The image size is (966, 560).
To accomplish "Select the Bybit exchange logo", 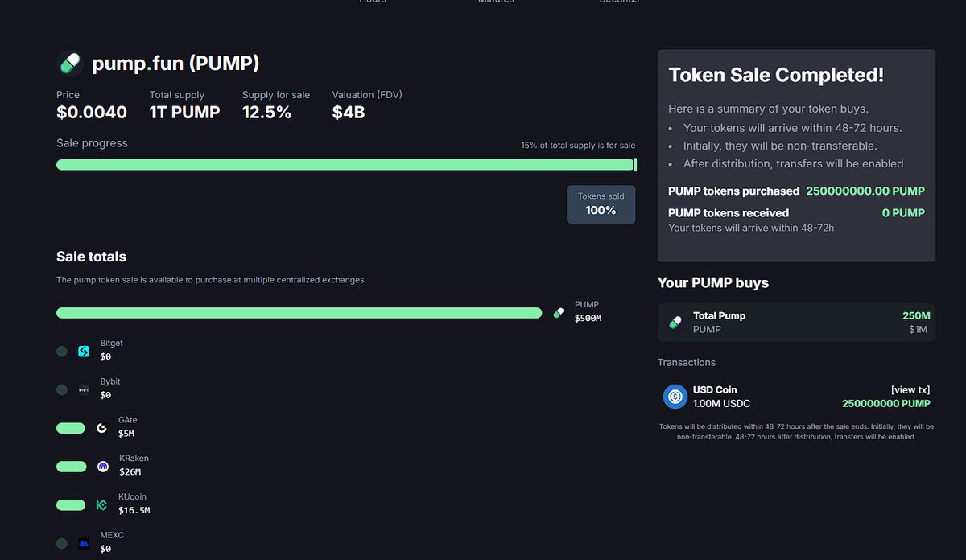I will (83, 389).
